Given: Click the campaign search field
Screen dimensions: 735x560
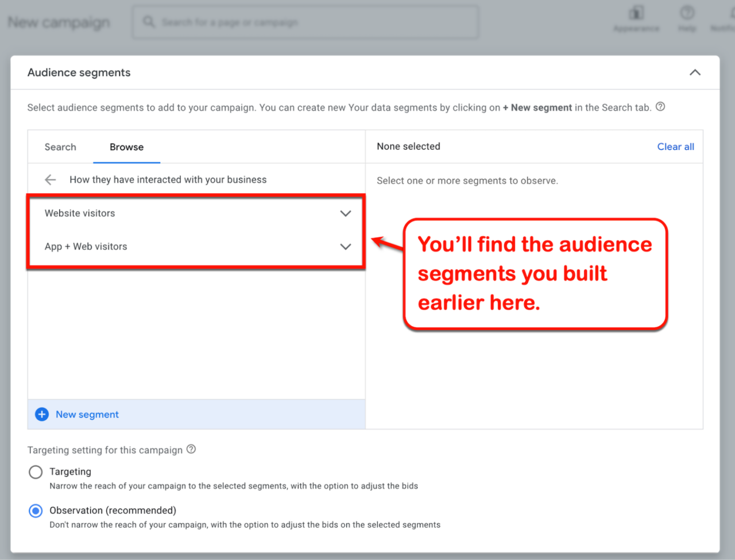Looking at the screenshot, I should pos(305,22).
